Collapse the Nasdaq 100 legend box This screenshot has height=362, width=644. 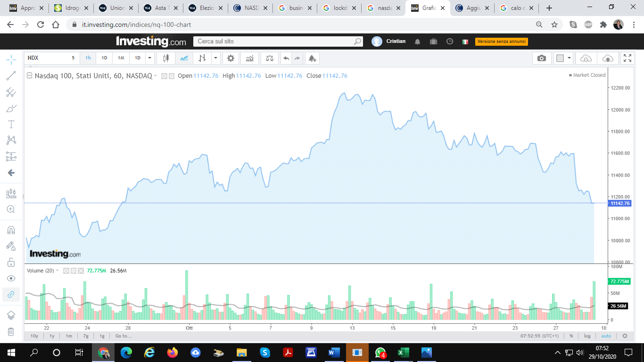tap(30, 76)
